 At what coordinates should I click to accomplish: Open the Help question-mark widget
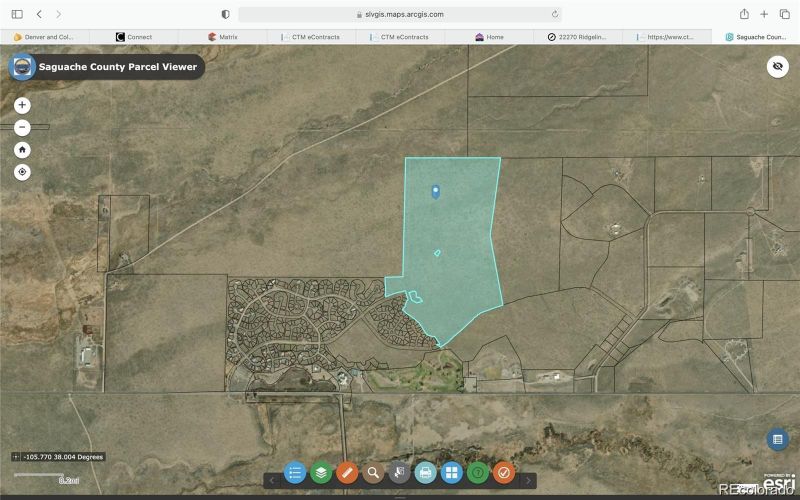478,473
